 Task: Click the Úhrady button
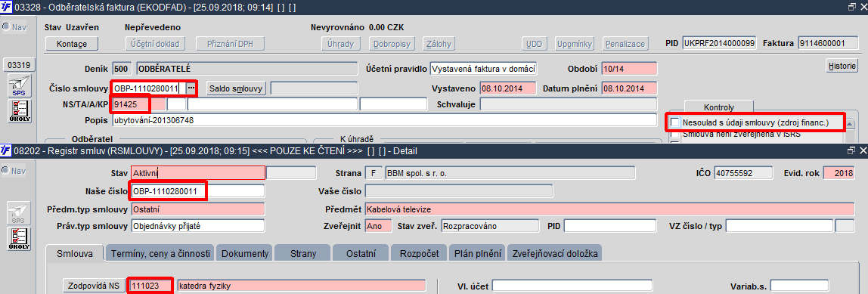coord(342,43)
